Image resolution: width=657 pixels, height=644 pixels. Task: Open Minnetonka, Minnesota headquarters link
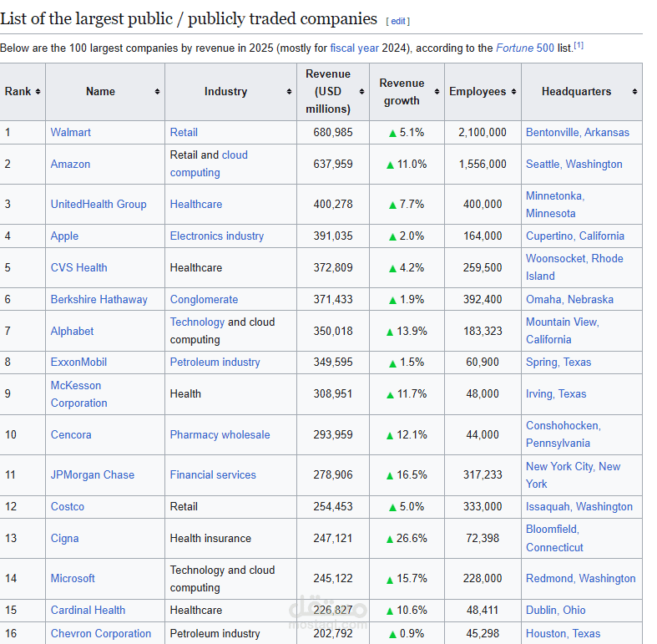click(x=555, y=205)
